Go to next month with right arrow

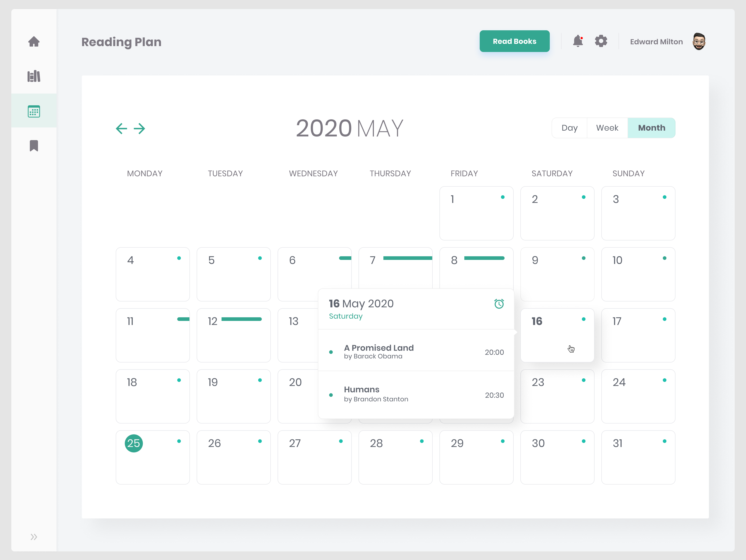click(139, 128)
